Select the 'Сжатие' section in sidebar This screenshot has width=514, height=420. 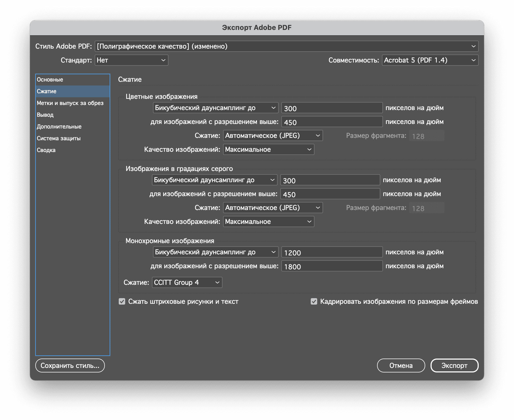pos(72,91)
